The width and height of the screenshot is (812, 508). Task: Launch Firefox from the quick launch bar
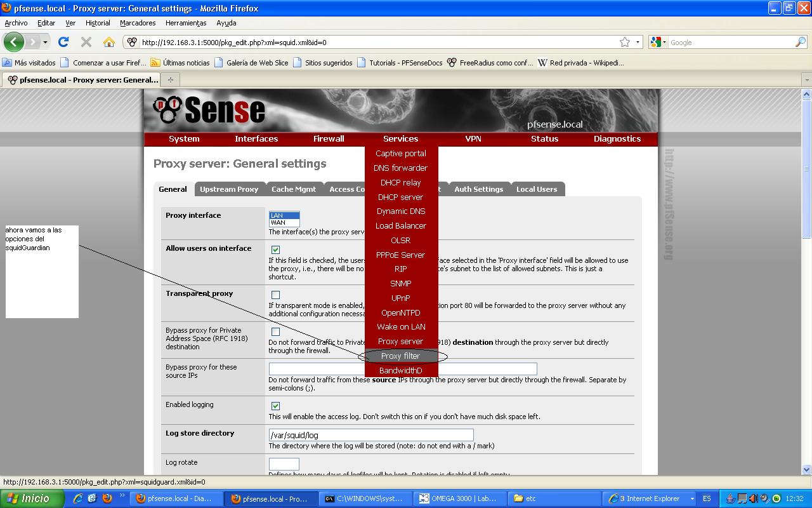point(107,498)
